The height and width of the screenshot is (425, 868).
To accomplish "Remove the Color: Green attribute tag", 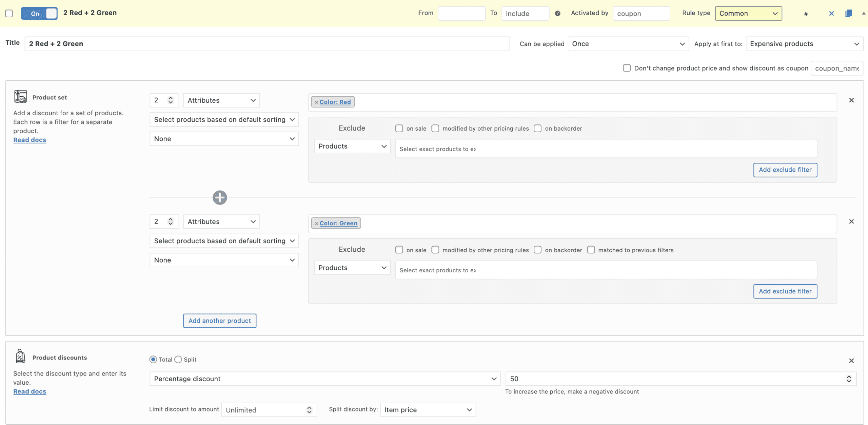I will click(x=316, y=224).
